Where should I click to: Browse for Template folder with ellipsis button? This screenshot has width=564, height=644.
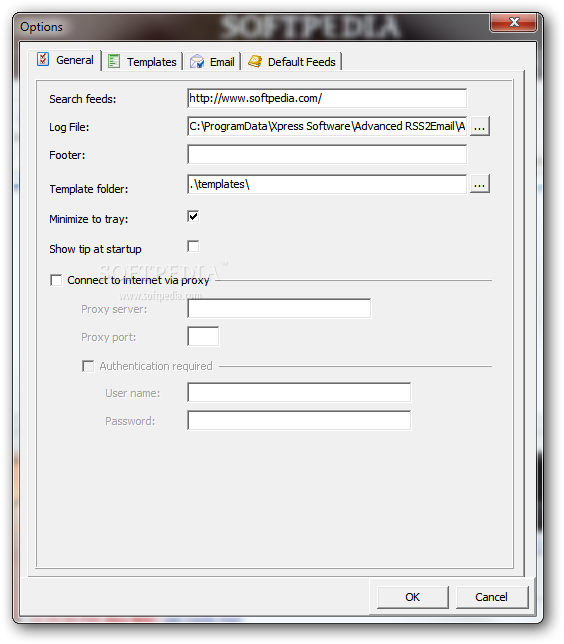click(x=480, y=184)
